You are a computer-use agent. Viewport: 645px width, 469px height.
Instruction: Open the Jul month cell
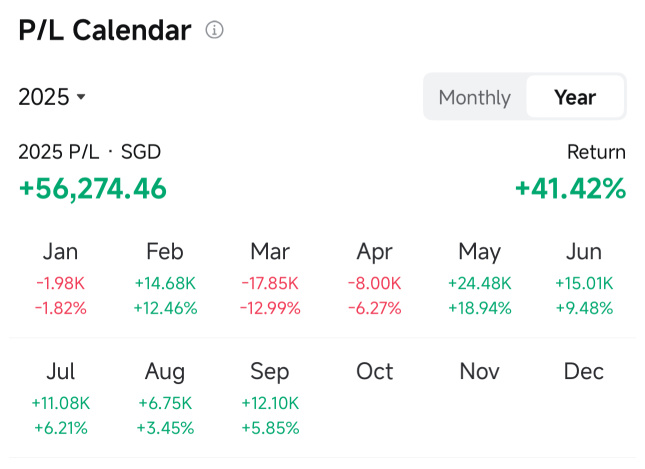(x=60, y=399)
